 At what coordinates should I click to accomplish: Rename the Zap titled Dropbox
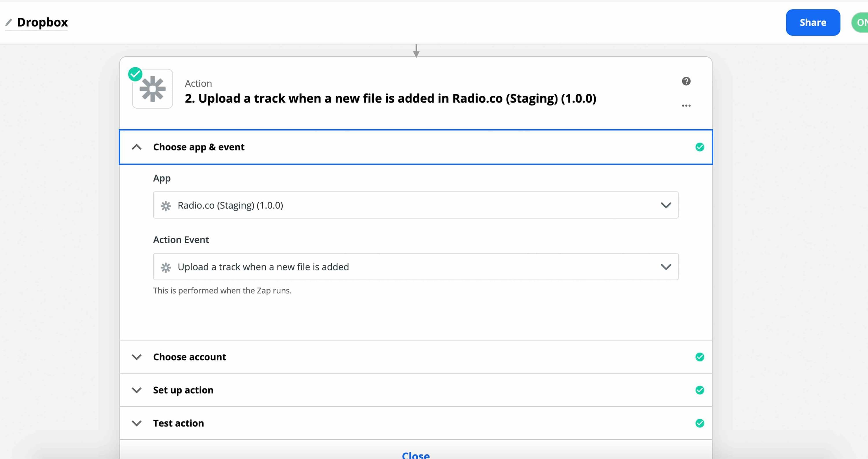click(43, 22)
